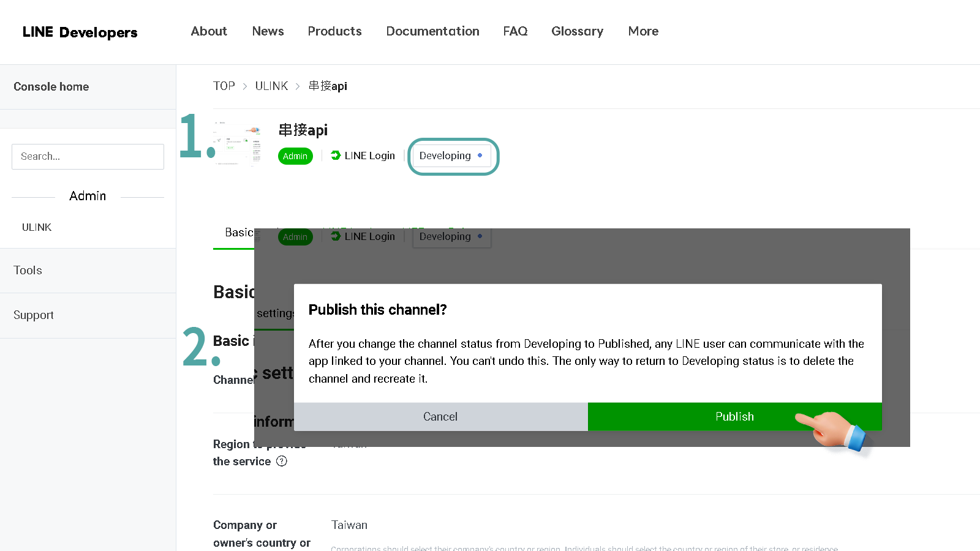Open the FAQ menu item

pos(515,31)
